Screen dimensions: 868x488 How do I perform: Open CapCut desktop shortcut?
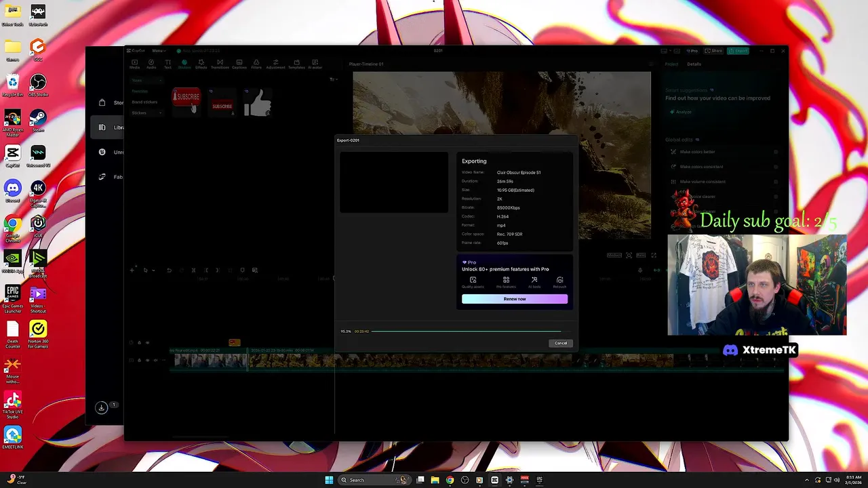tap(12, 156)
